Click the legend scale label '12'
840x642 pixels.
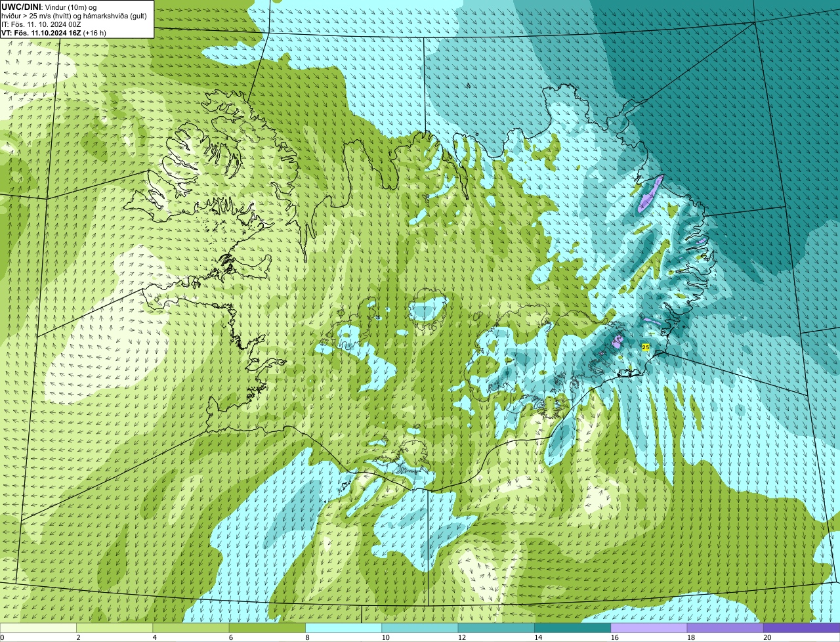tap(462, 637)
